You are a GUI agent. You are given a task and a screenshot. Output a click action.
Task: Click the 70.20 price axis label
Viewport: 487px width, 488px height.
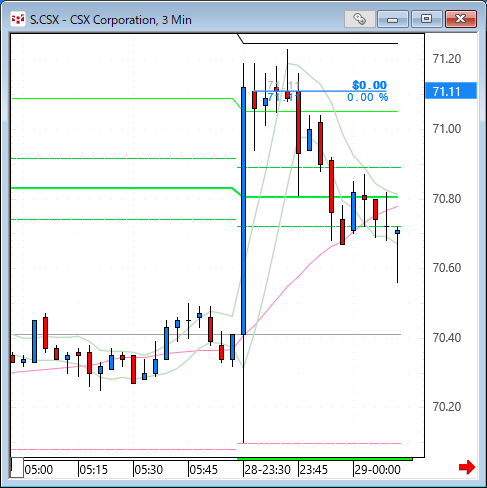click(447, 407)
